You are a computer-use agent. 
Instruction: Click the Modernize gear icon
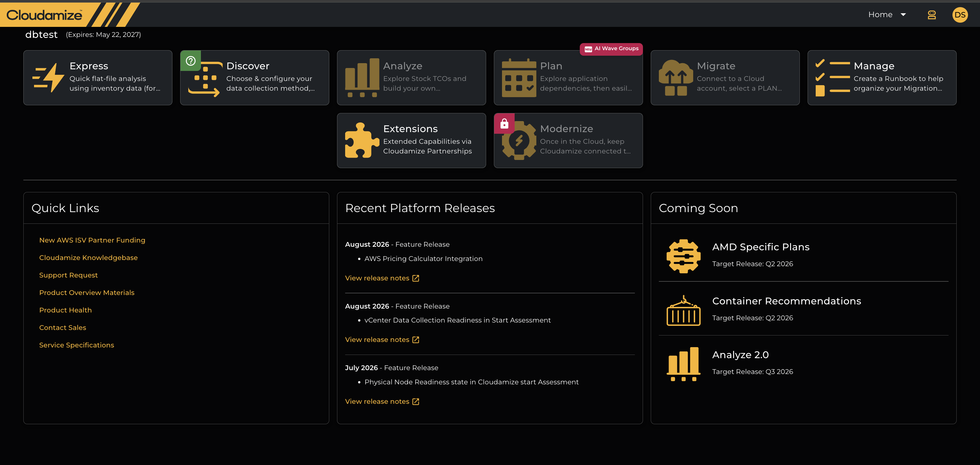tap(519, 141)
